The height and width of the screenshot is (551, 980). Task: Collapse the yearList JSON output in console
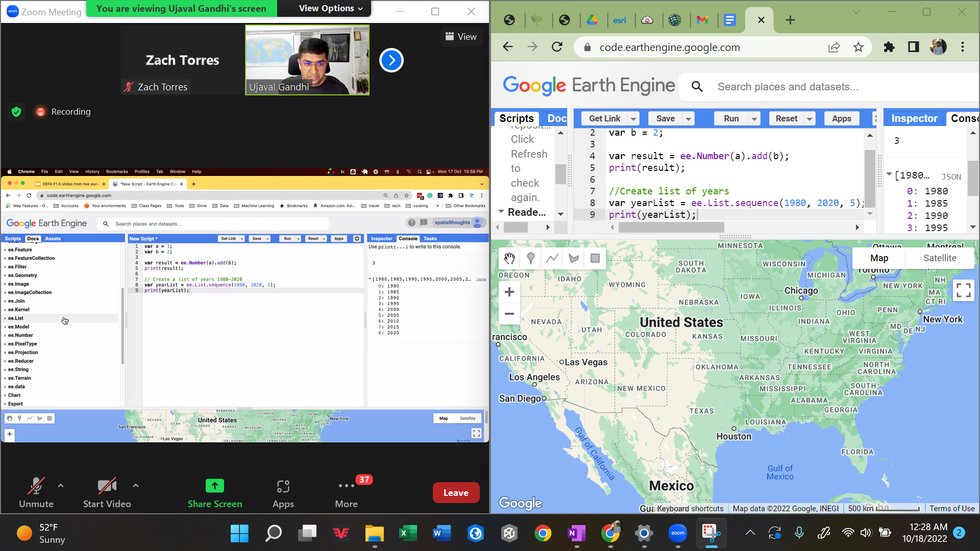click(x=890, y=175)
